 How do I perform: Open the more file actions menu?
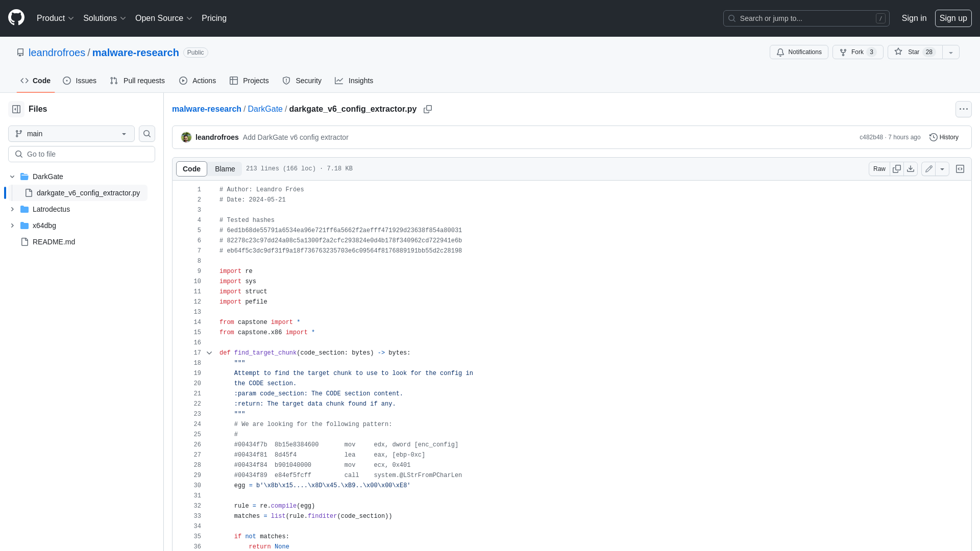964,109
